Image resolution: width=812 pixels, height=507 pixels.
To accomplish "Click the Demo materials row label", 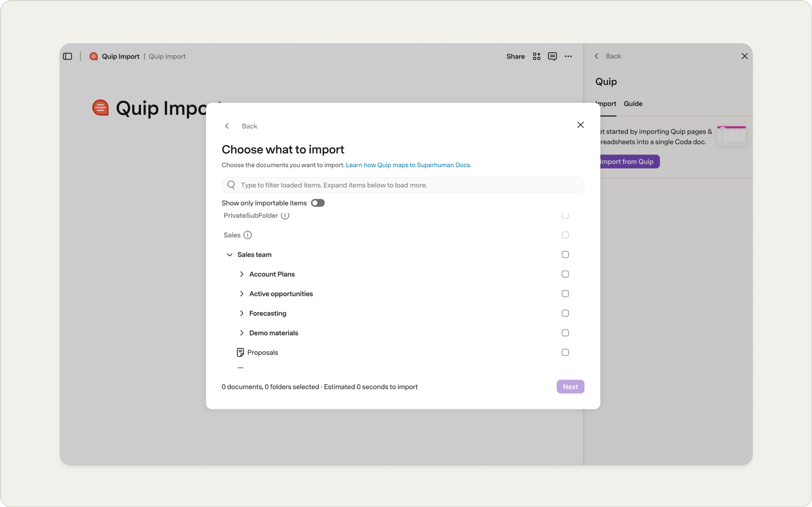I will 274,333.
